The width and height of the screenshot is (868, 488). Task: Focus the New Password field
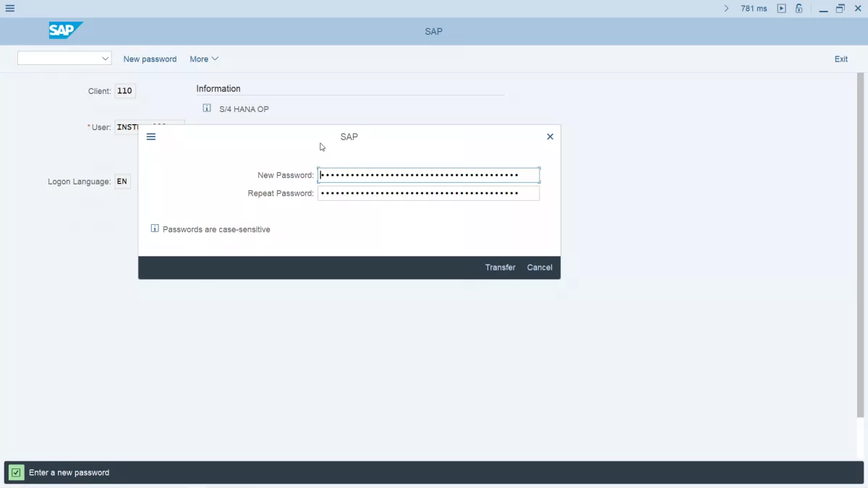coord(428,175)
